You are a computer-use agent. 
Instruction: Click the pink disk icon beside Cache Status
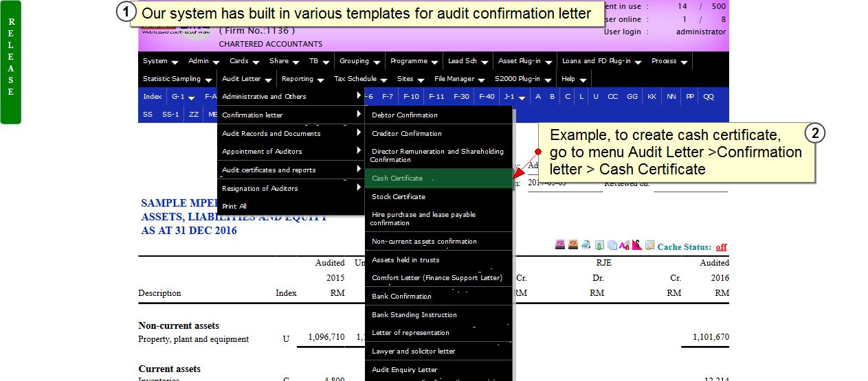point(560,245)
